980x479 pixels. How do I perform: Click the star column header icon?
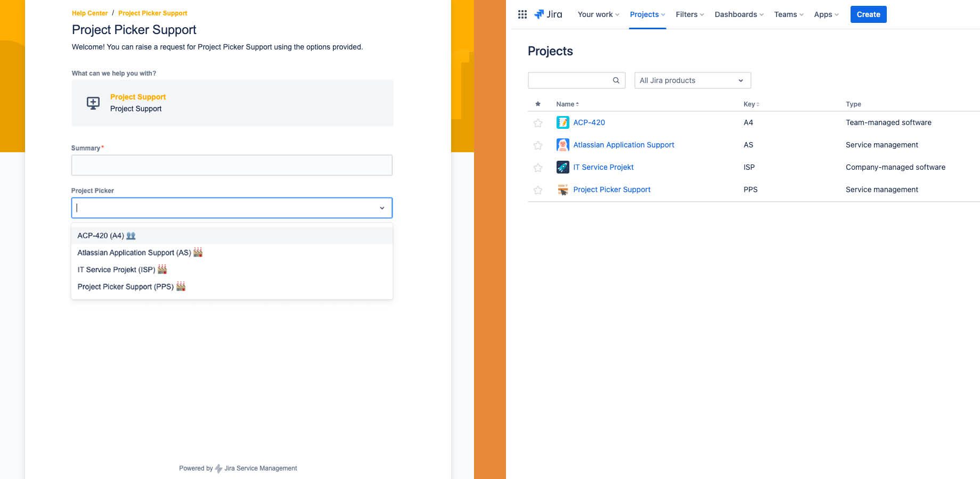click(538, 104)
